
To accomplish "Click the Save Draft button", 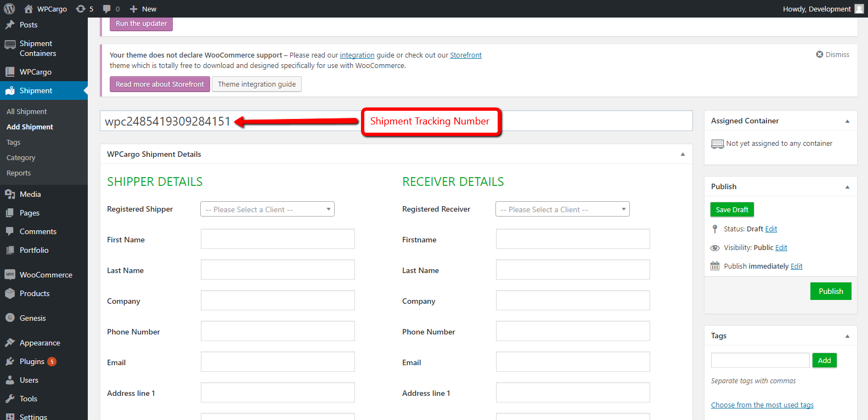I will tap(732, 209).
